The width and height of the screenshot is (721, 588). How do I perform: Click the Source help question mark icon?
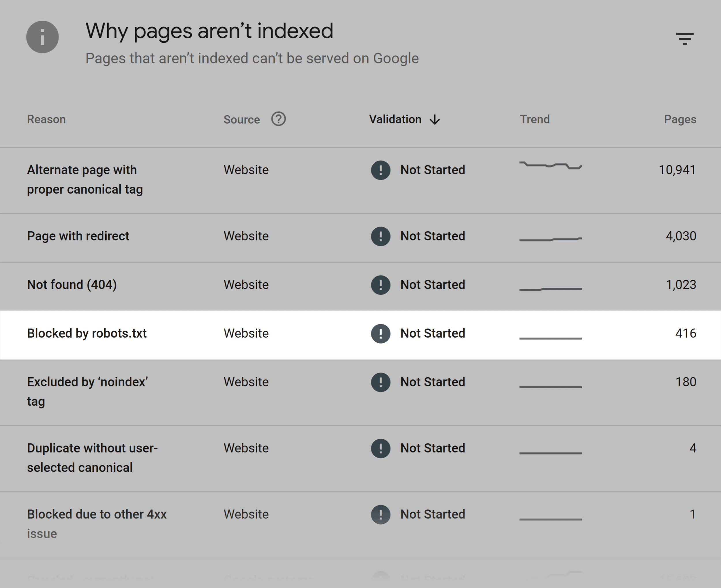click(279, 119)
